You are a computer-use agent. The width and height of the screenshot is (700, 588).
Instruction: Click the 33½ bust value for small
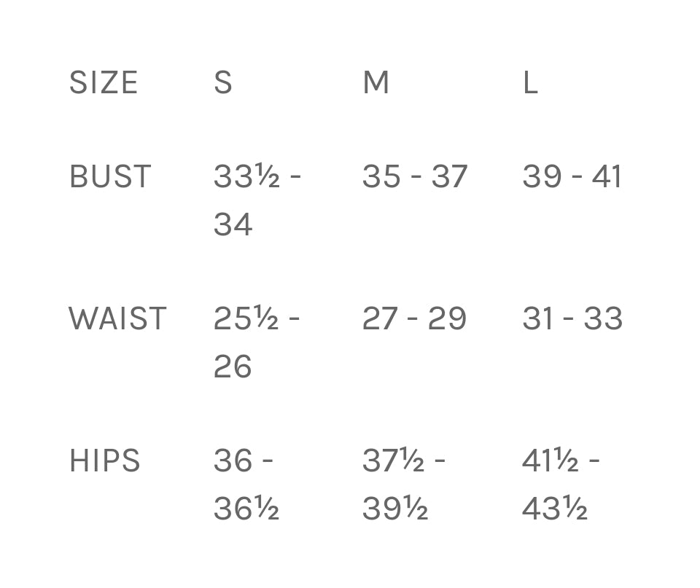click(x=246, y=177)
